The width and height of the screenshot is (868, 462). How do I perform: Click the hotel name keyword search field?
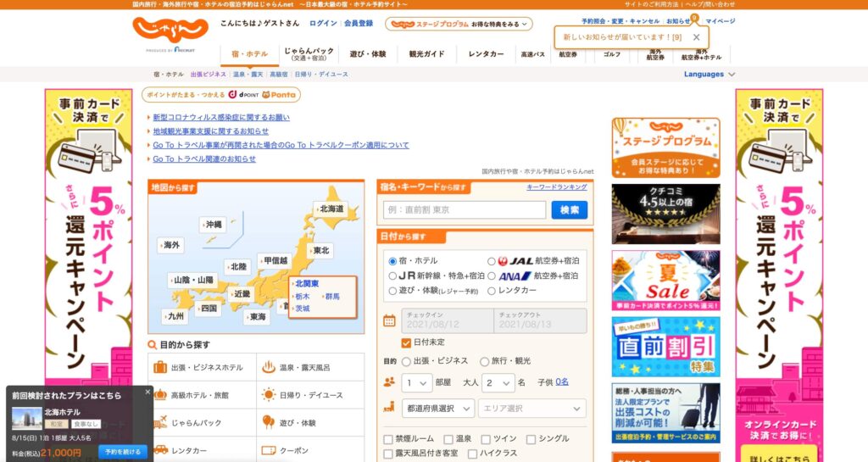tap(465, 209)
